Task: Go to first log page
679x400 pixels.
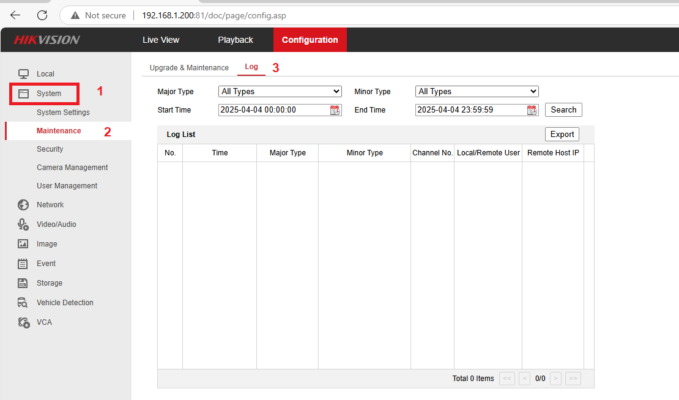Action: coord(507,378)
